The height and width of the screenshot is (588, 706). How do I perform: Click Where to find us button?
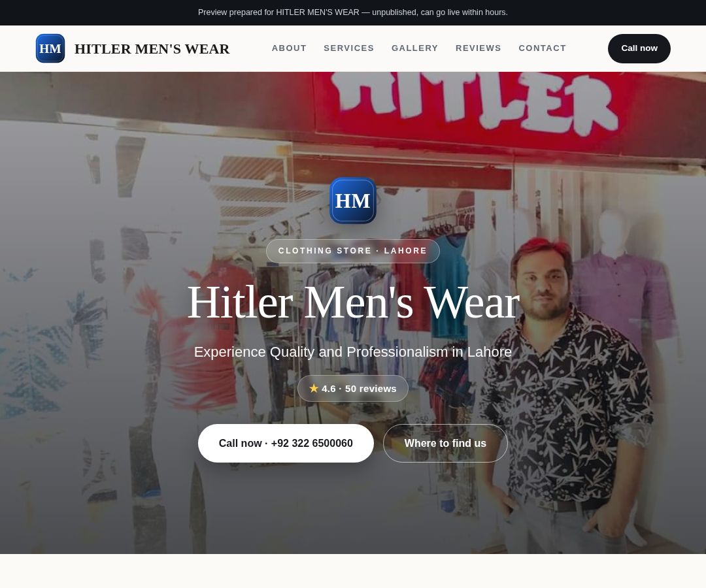(x=445, y=443)
